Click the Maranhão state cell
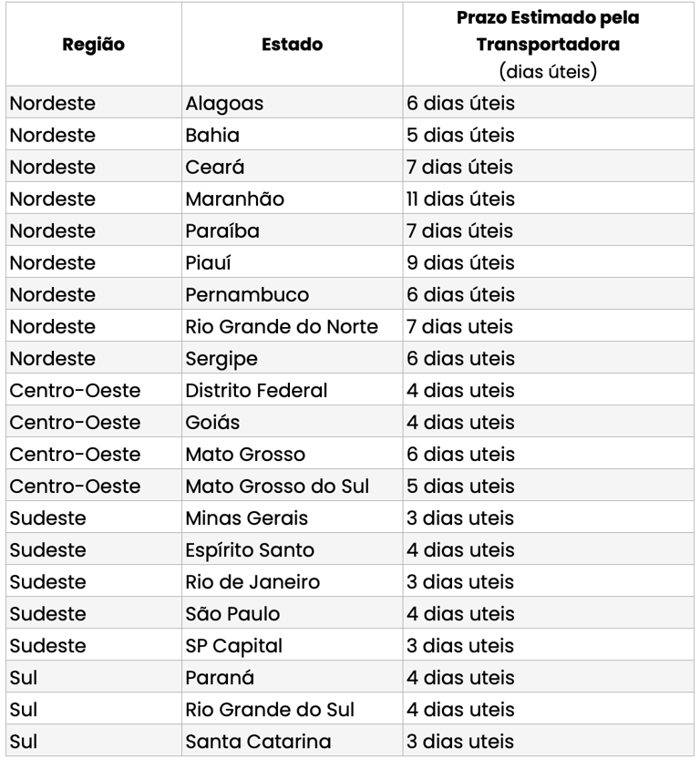Screen dimensions: 700x758 point(235,200)
